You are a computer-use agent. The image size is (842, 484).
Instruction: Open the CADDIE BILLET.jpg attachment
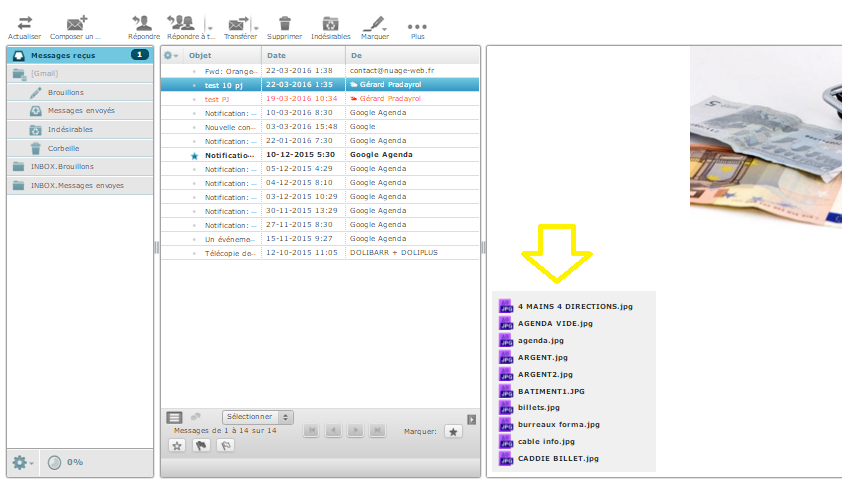[x=558, y=458]
